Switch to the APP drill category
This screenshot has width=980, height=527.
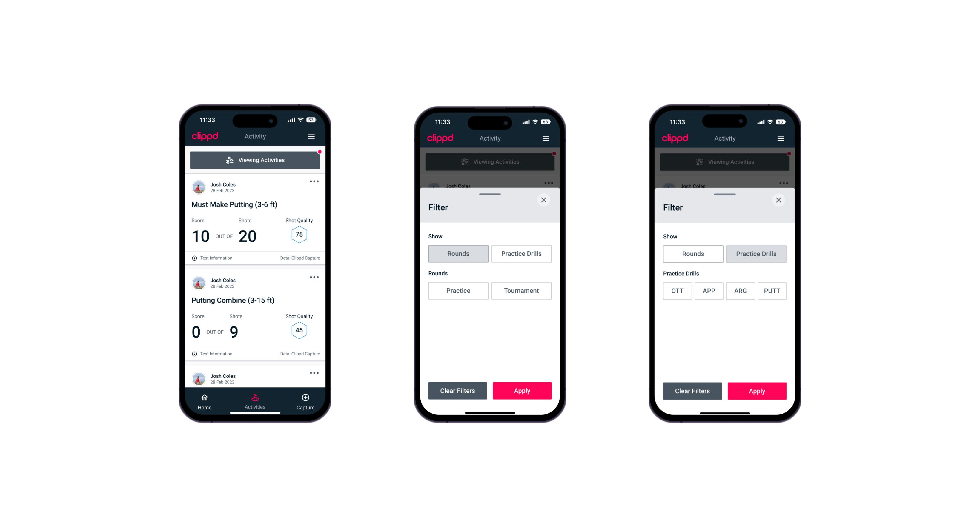point(709,290)
